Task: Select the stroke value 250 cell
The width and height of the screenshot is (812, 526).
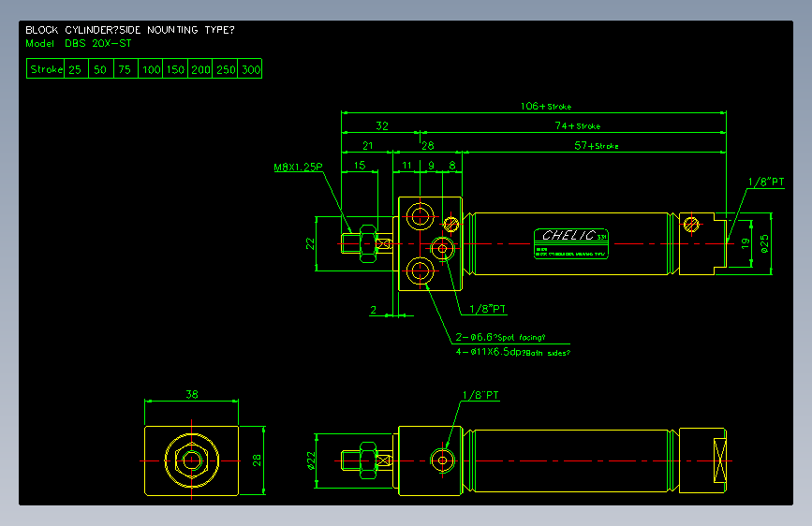Action: 226,69
